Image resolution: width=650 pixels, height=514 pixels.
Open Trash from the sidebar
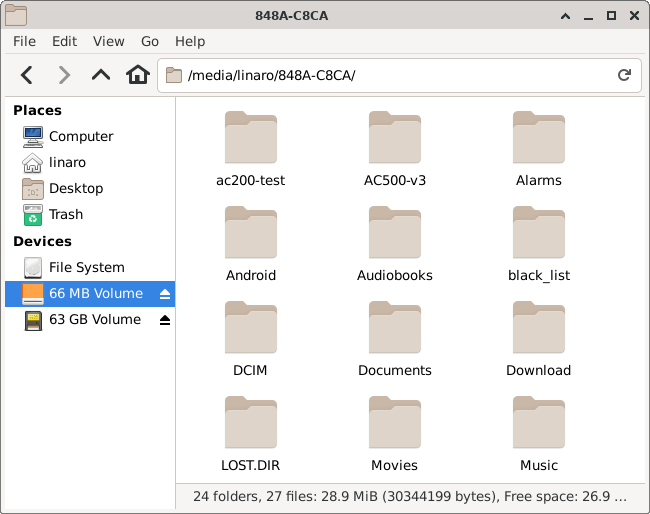(x=90, y=214)
